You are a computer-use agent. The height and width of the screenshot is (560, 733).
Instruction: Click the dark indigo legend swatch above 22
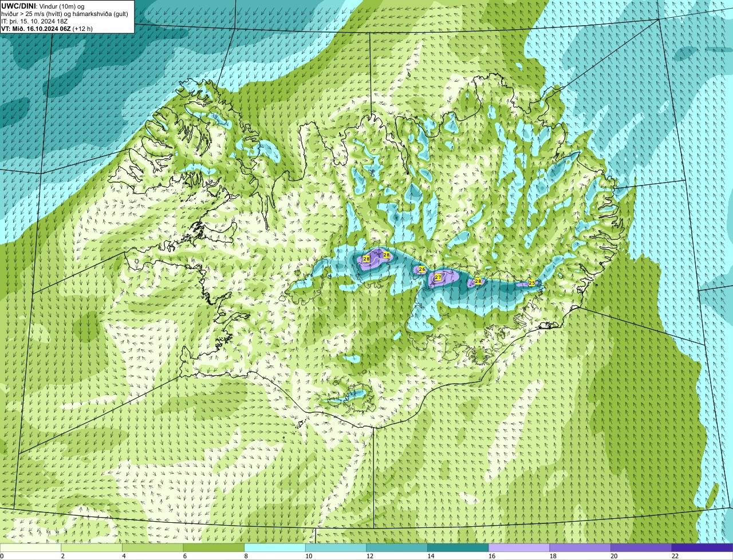click(x=702, y=547)
